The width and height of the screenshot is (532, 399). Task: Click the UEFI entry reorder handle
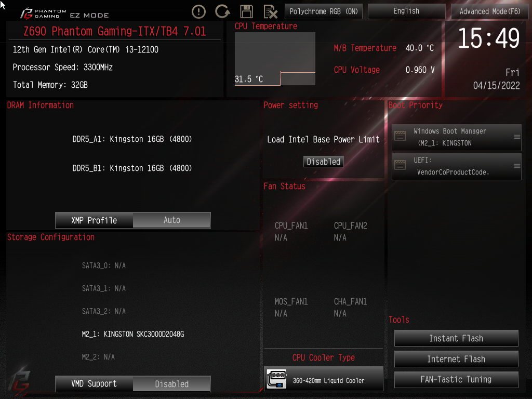[517, 166]
